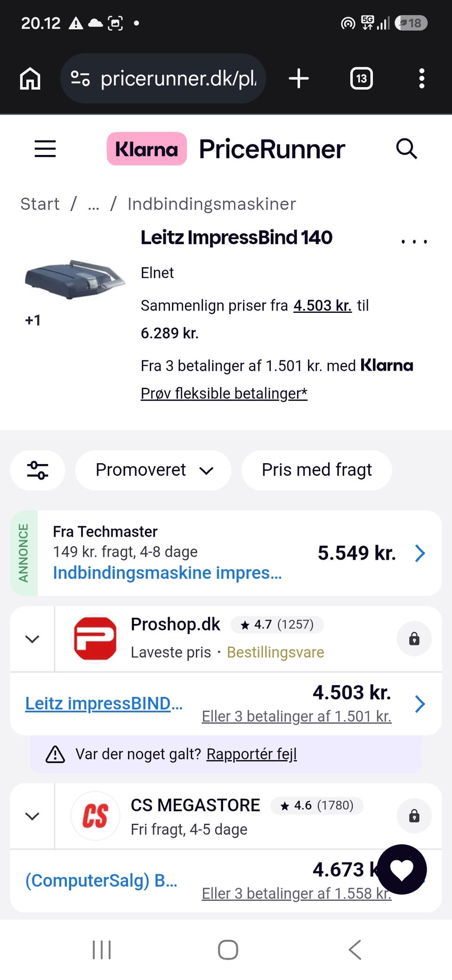Open the filter sliders icon
Screen dimensions: 452x980
click(38, 470)
